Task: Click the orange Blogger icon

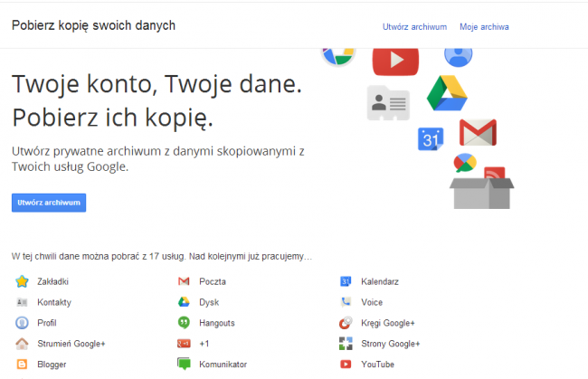Action: coord(22,364)
